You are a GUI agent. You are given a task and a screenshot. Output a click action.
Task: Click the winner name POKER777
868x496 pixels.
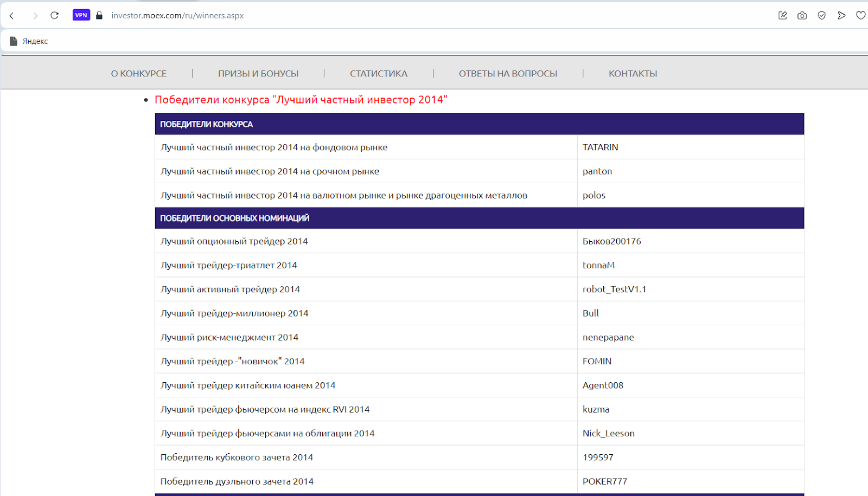605,481
